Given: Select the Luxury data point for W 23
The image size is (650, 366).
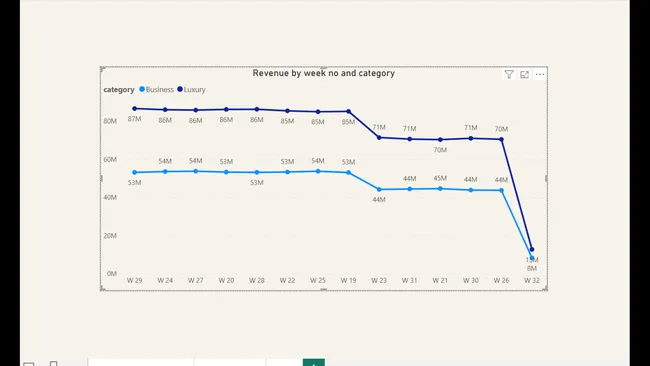Looking at the screenshot, I should [379, 138].
